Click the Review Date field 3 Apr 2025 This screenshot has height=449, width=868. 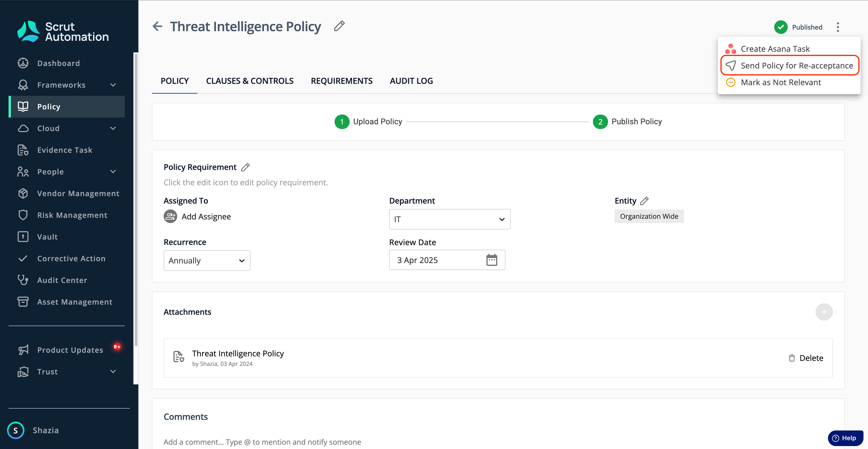click(447, 260)
